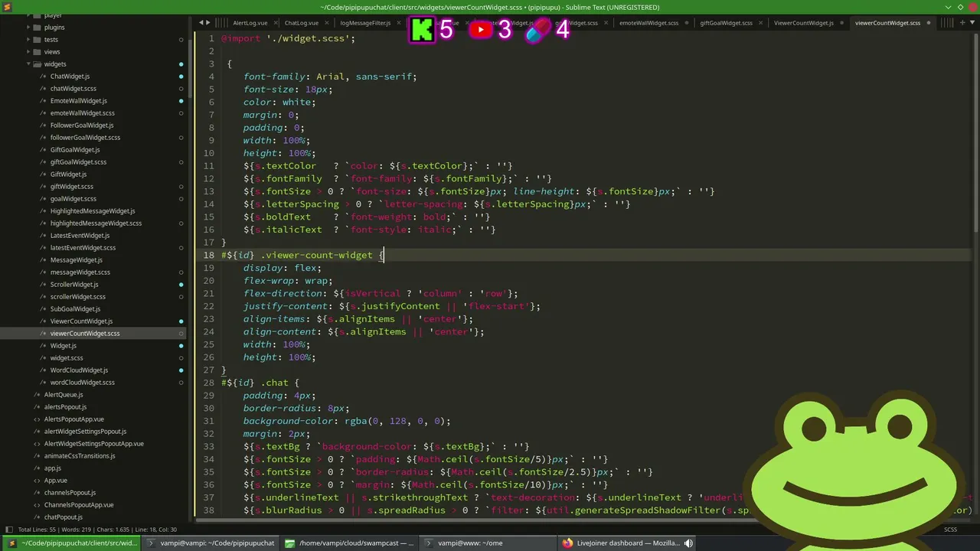Click the file icon beside animateCssTransitions.js
Viewport: 980px width, 551px height.
tap(37, 456)
